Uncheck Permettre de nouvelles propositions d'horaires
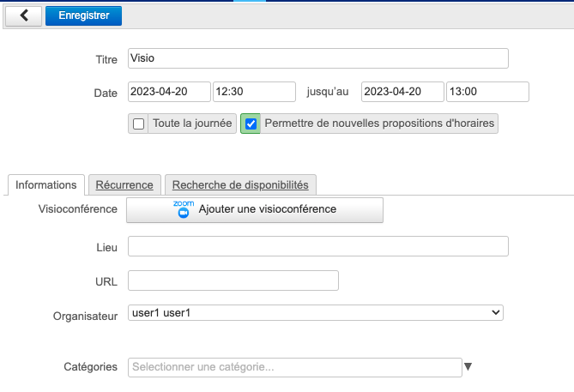Viewport: 574px width, 392px height. (251, 124)
